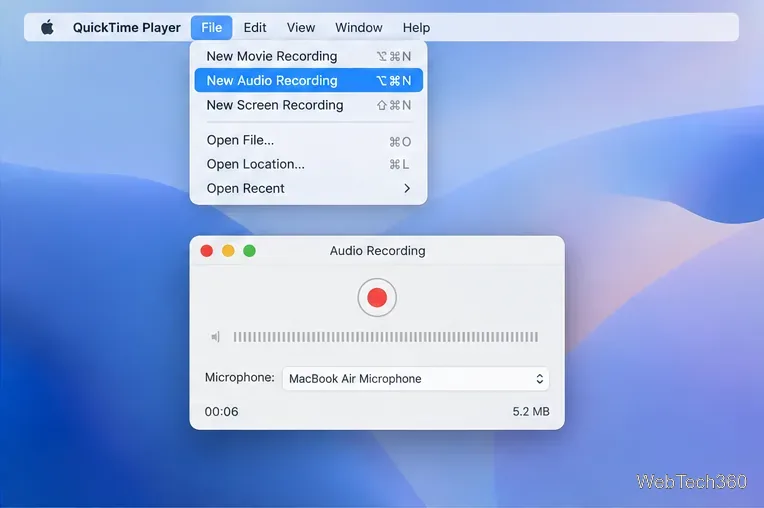Screen dimensions: 764x508
Task: Zoom the Audio Recording window
Action: coord(249,251)
